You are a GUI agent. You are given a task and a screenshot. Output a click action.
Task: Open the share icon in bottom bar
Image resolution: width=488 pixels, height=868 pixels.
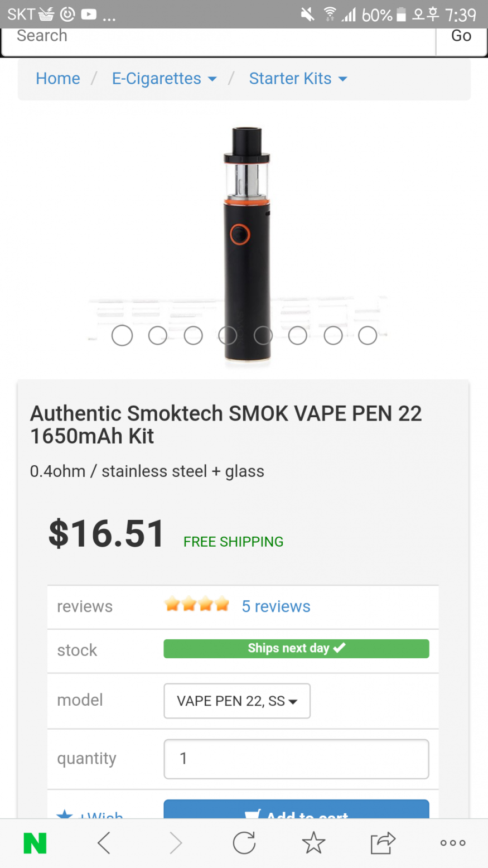pos(383,842)
